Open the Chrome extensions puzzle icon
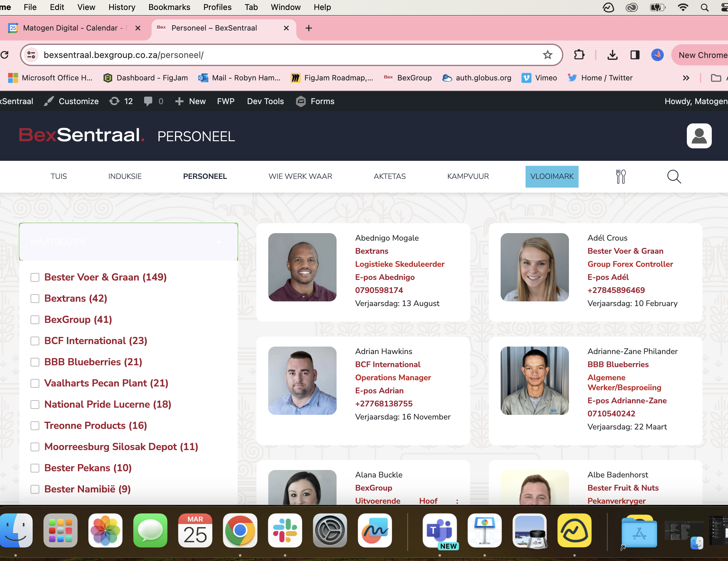The height and width of the screenshot is (561, 728). (579, 55)
